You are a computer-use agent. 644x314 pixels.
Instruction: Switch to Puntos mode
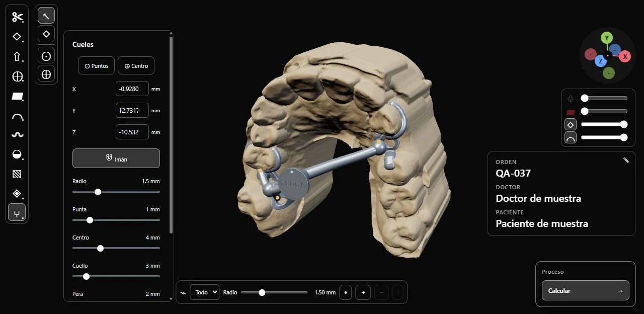point(96,66)
